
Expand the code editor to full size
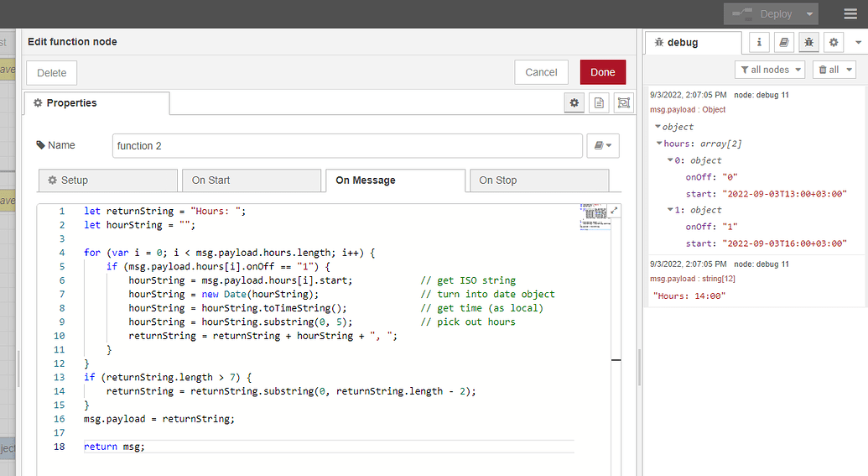(x=615, y=210)
